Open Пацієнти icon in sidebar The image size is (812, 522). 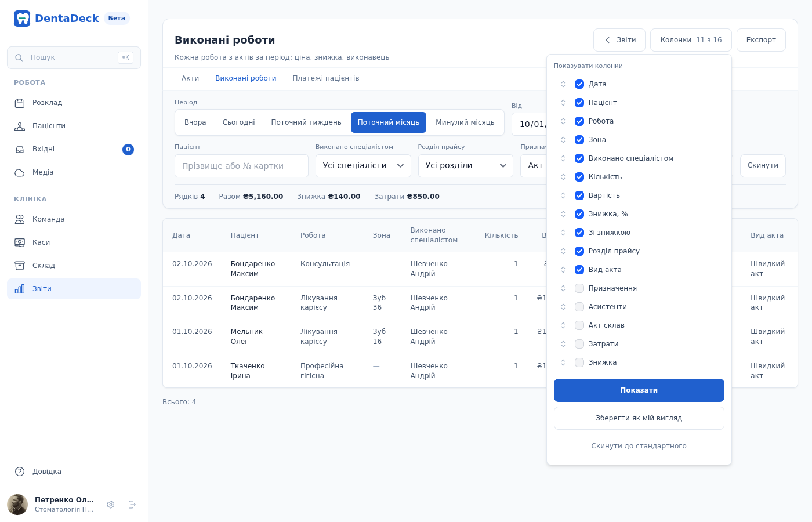pos(20,126)
